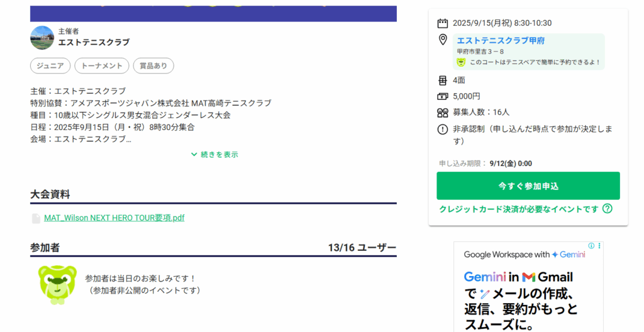Click the location pin icon
This screenshot has width=644, height=332.
pyautogui.click(x=443, y=40)
